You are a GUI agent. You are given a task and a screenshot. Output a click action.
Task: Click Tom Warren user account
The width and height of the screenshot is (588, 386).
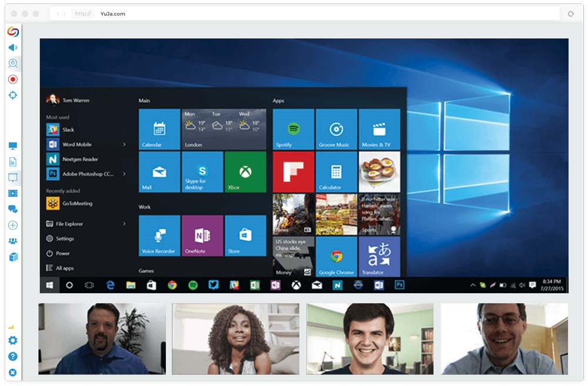point(68,100)
